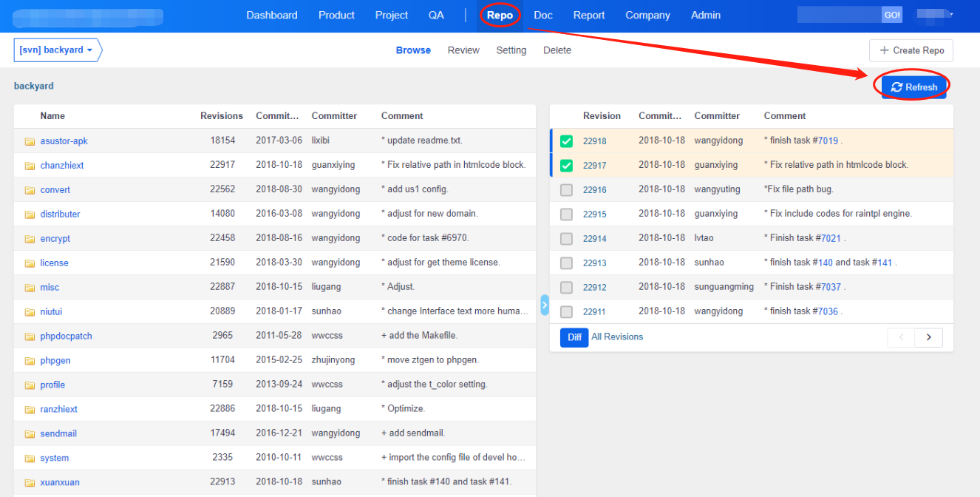Check the revision 22914 checkbox
980x497 pixels.
(566, 239)
